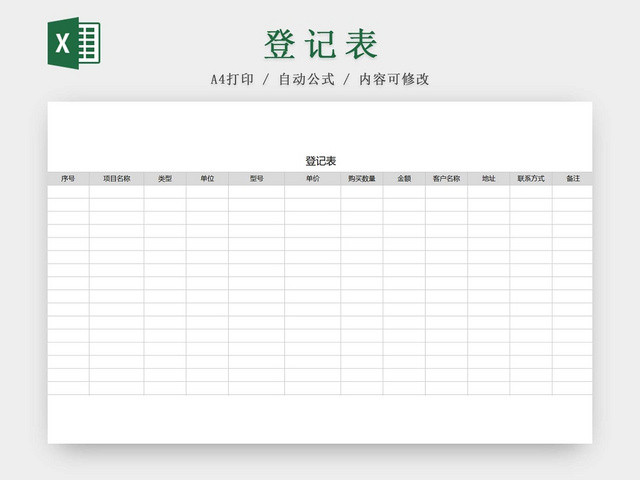Select the 自动公式 subtitle text
The image size is (640, 480).
pos(307,79)
